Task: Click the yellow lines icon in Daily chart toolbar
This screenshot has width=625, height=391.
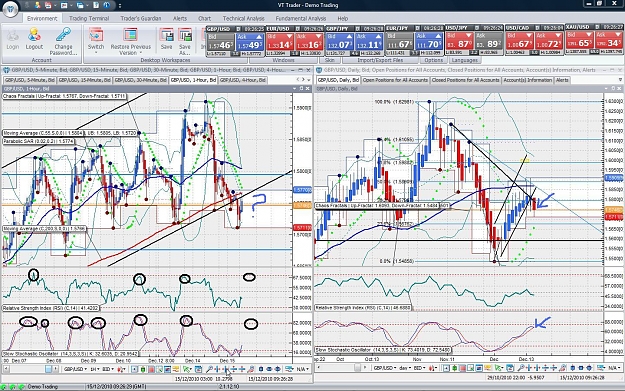Action: 487,368
